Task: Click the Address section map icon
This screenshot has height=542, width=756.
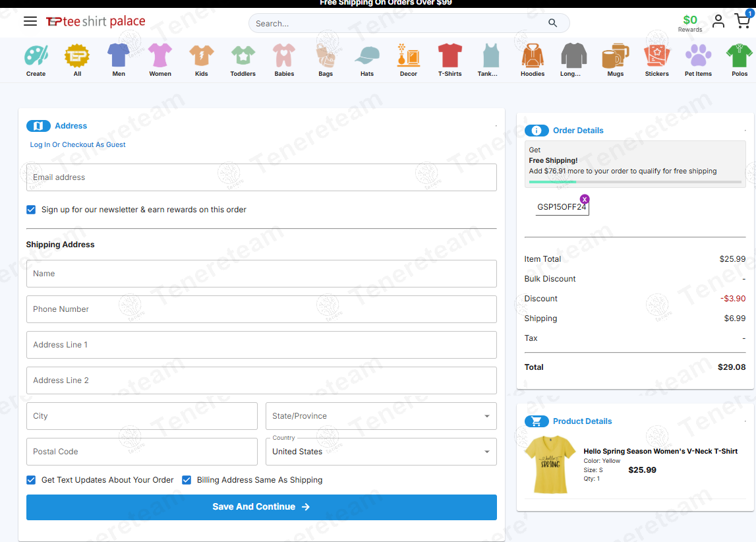Action: coord(39,126)
